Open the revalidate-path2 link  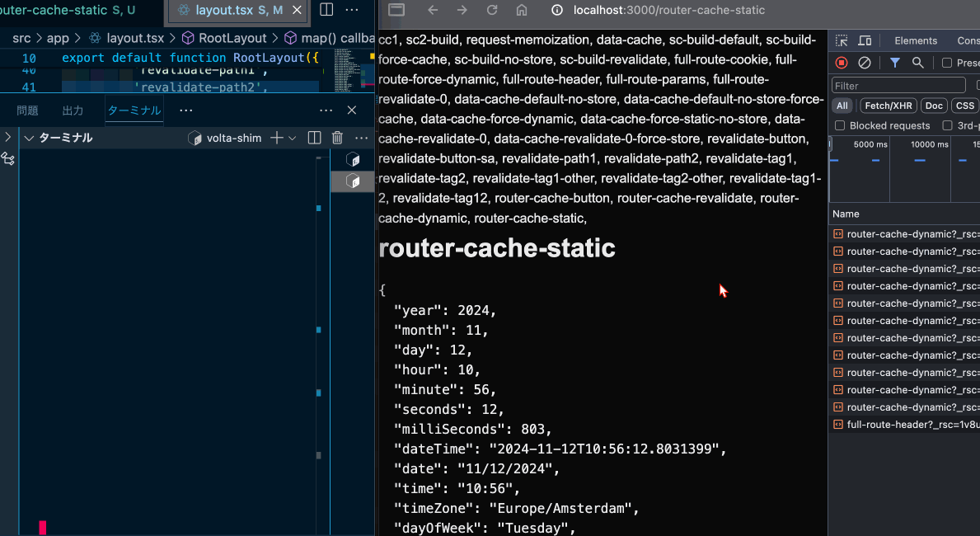(x=651, y=158)
